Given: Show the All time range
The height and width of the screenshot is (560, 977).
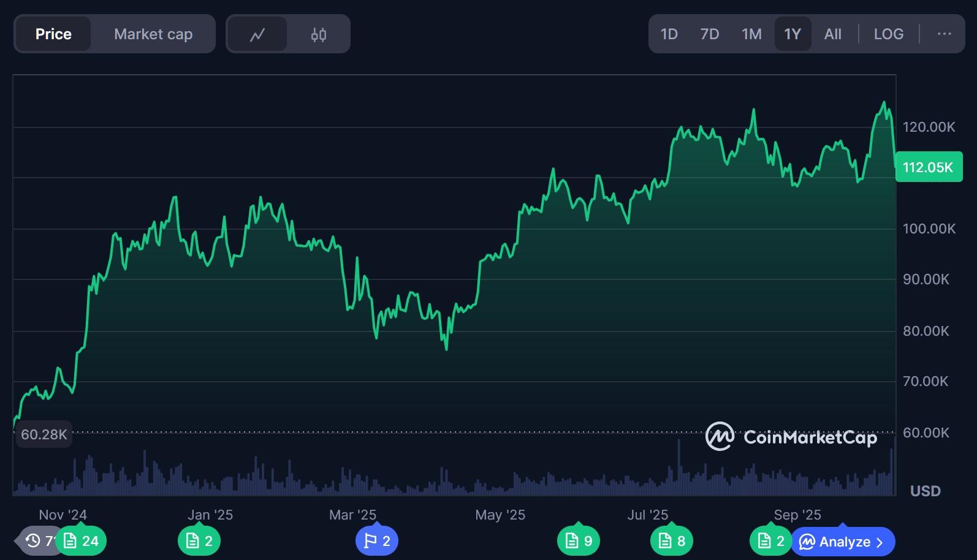Looking at the screenshot, I should (832, 34).
